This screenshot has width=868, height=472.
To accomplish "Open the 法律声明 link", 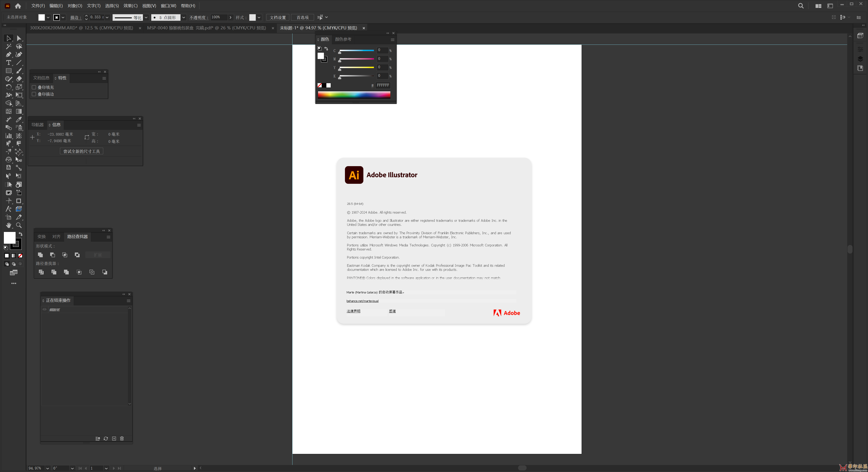I will pyautogui.click(x=353, y=311).
